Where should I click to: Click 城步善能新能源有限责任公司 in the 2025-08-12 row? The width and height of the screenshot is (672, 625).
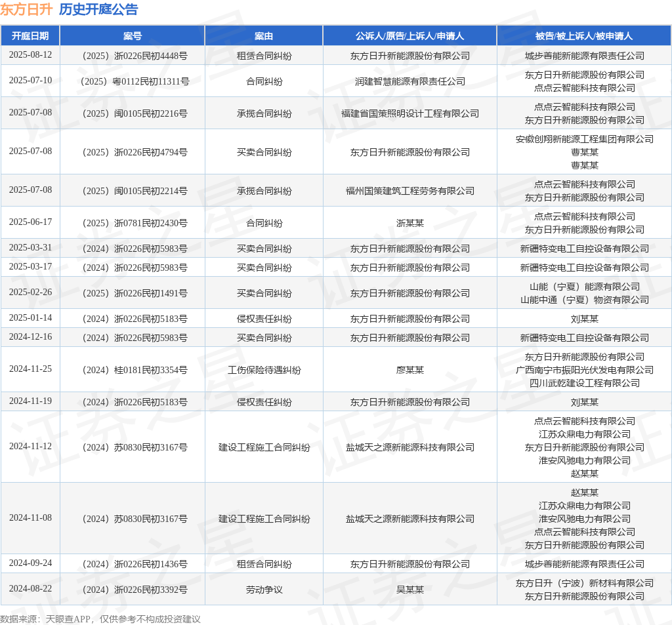pyautogui.click(x=585, y=56)
